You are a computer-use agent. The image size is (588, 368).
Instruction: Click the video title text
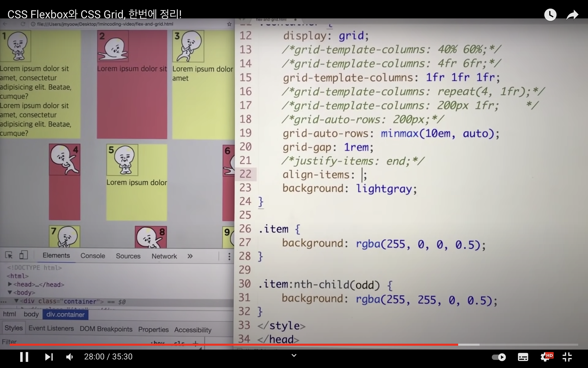click(95, 14)
